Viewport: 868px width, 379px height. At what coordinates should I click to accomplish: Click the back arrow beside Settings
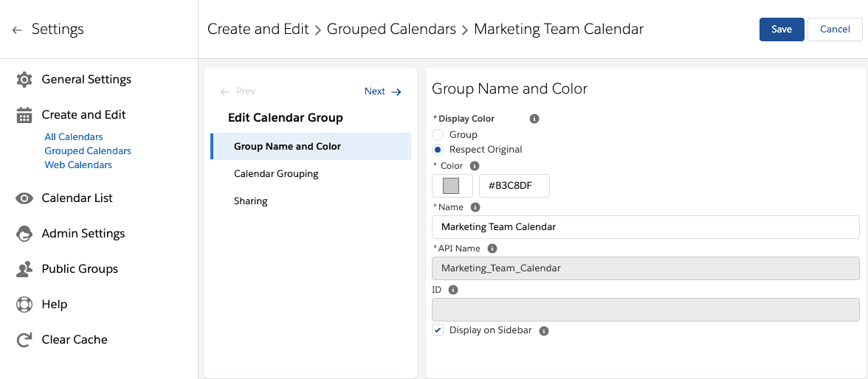tap(17, 30)
